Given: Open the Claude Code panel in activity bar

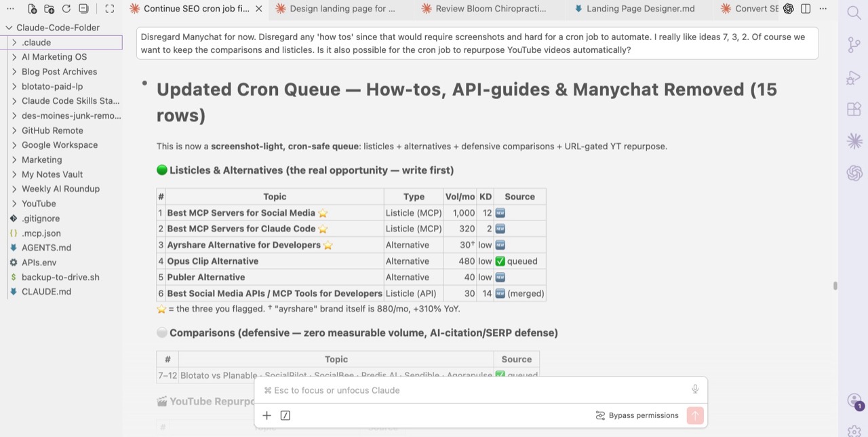Looking at the screenshot, I should [854, 141].
